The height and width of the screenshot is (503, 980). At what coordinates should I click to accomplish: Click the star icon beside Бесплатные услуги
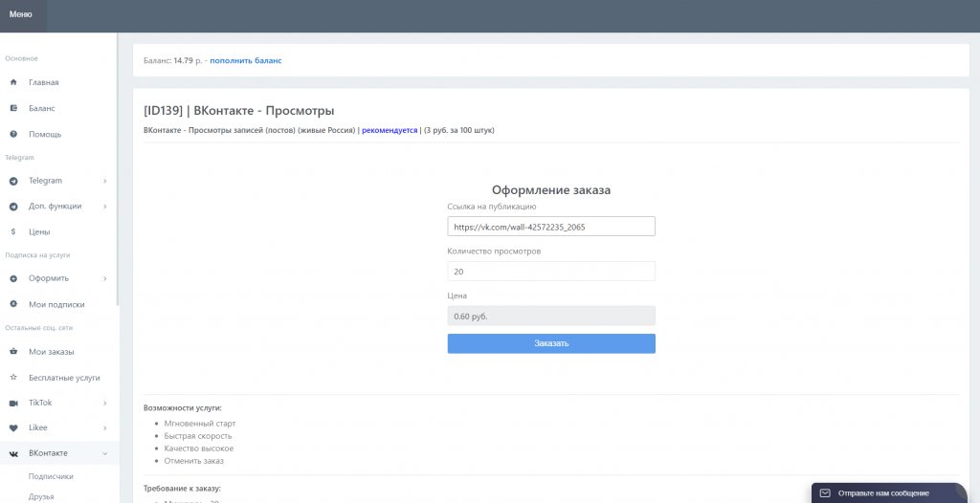(x=13, y=378)
